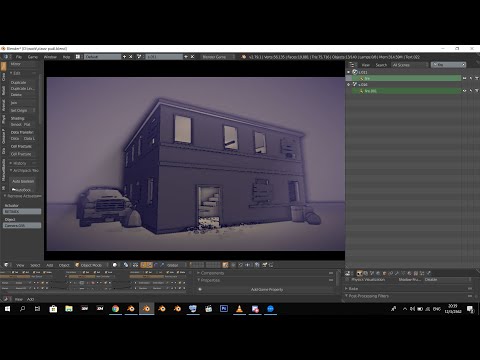Open Microsoft Store from taskbar
Viewport: 480px width, 360px height.
tap(53, 309)
